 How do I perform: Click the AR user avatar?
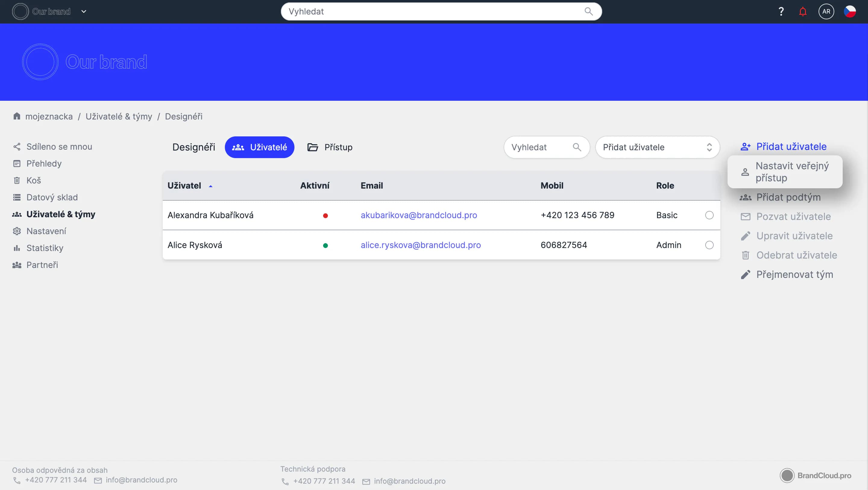click(x=826, y=12)
